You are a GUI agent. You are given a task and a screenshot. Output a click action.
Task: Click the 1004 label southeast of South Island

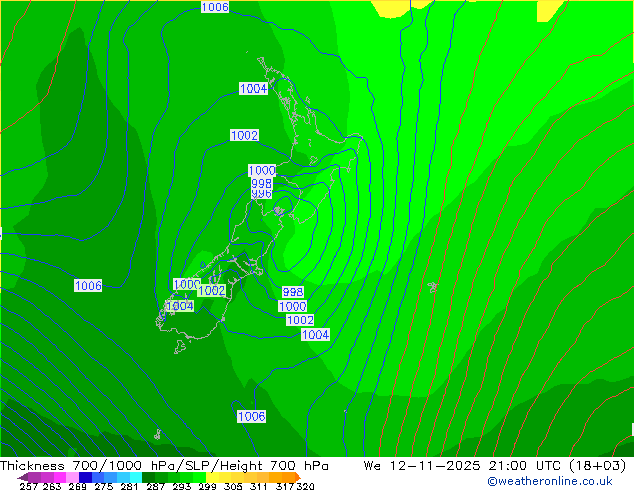click(x=315, y=334)
